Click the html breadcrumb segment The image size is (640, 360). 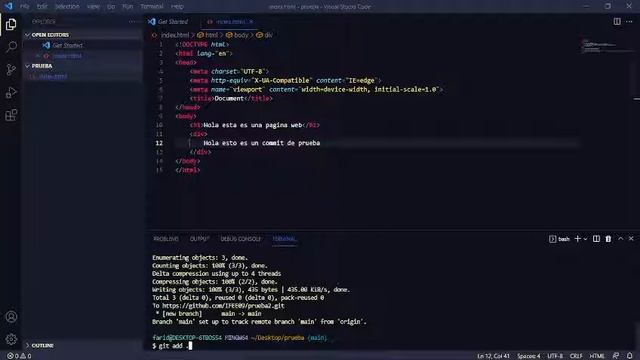tap(211, 35)
